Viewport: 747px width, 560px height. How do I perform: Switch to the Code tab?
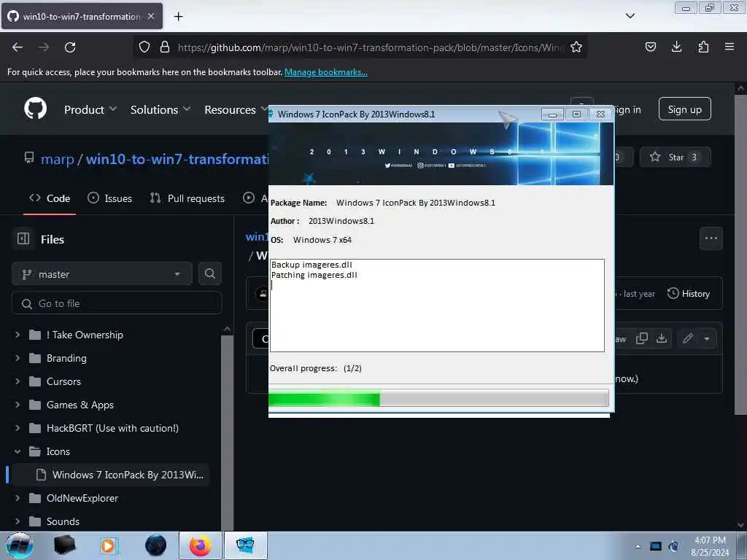(50, 198)
